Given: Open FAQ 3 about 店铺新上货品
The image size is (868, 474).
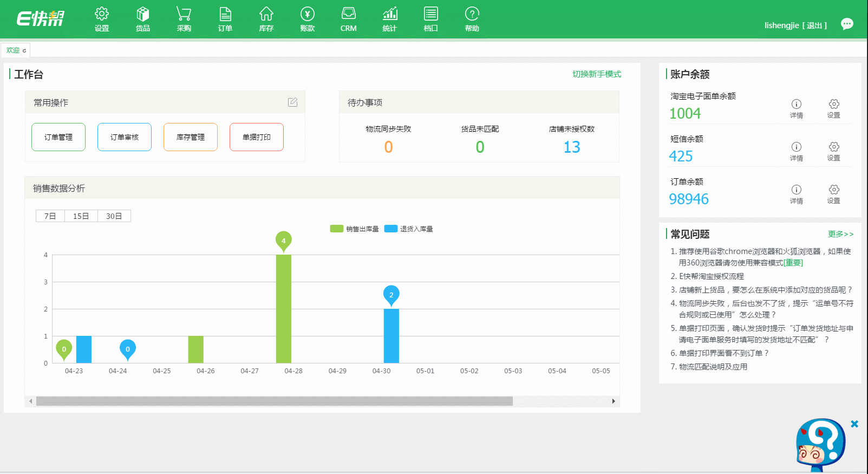Looking at the screenshot, I should [x=765, y=290].
